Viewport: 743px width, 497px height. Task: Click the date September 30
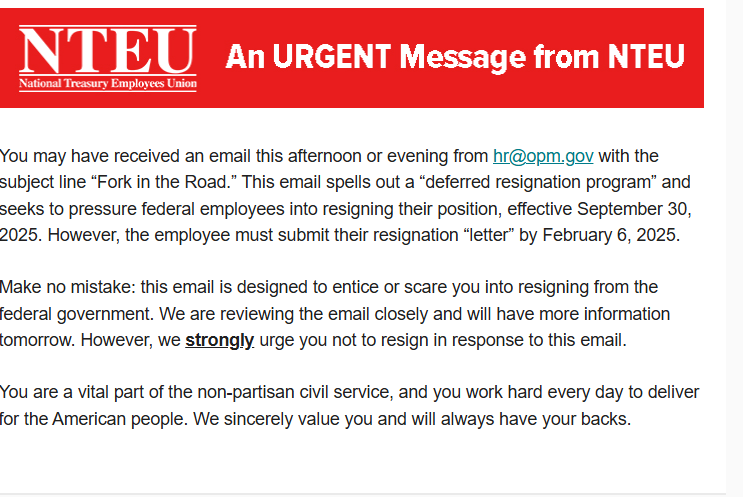(634, 209)
